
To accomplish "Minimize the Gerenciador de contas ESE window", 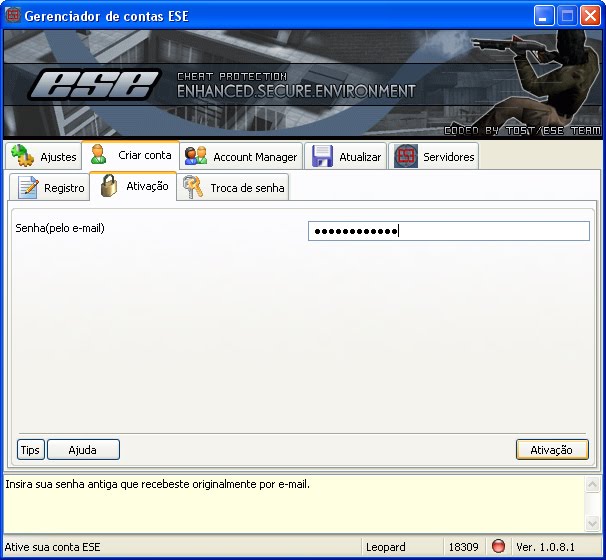I will pos(544,16).
